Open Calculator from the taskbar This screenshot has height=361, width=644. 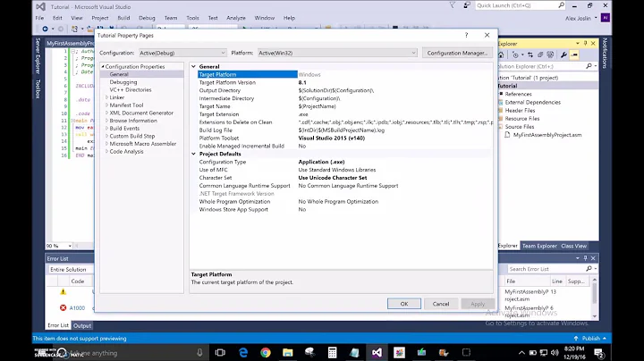point(332,352)
